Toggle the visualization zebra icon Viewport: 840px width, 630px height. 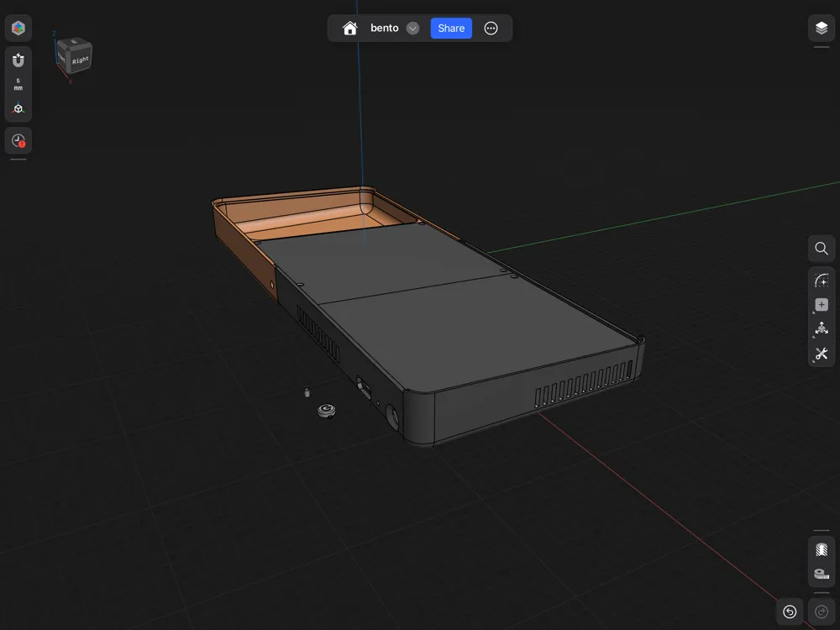[x=822, y=549]
